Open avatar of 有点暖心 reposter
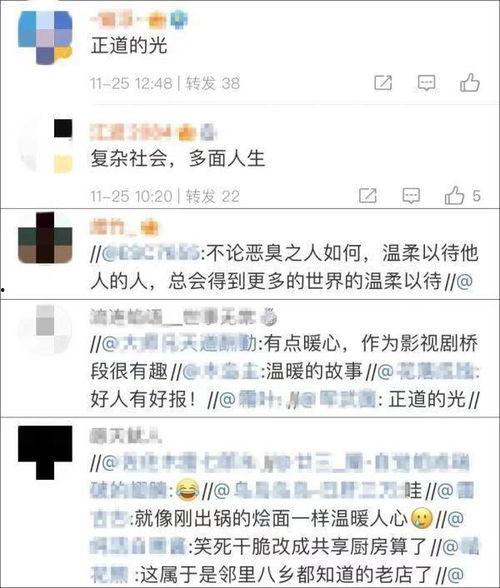Viewport: 500px width, 588px height. [45, 329]
